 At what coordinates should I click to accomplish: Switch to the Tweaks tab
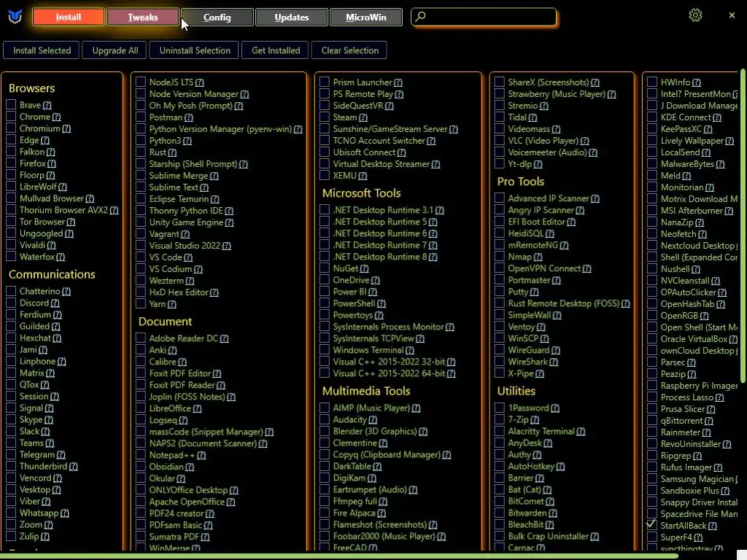coord(143,17)
